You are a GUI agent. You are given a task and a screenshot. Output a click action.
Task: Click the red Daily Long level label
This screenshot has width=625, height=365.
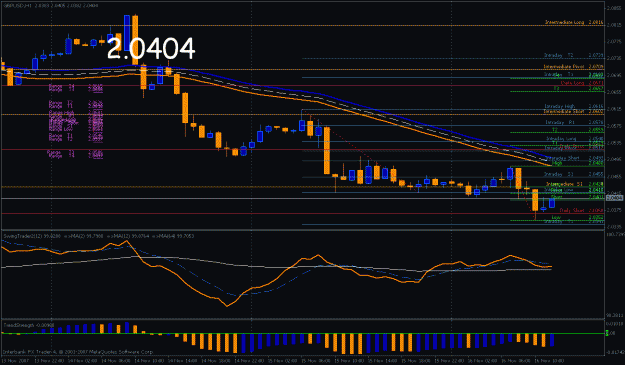[x=582, y=83]
